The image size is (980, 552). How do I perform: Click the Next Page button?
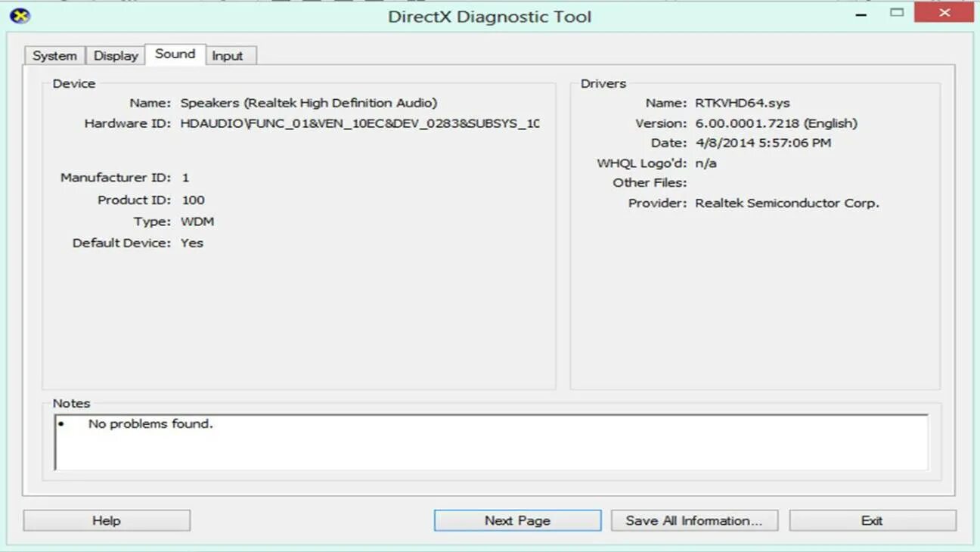click(x=517, y=520)
